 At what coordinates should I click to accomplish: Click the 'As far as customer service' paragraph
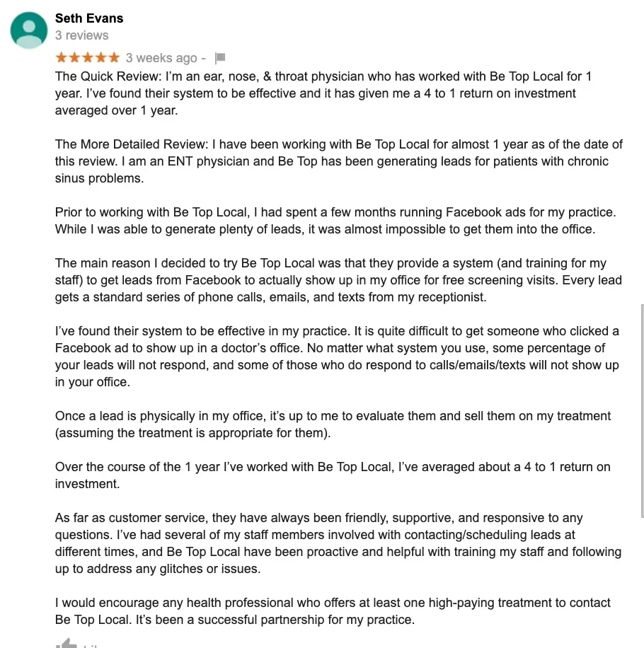(x=338, y=543)
